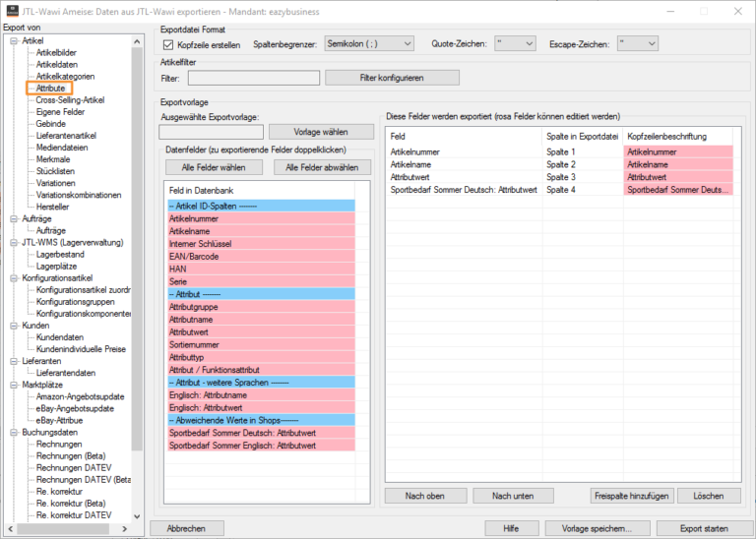Viewport: 756px width, 539px height.
Task: Click the Artikelfilter Filter input field
Action: (253, 78)
